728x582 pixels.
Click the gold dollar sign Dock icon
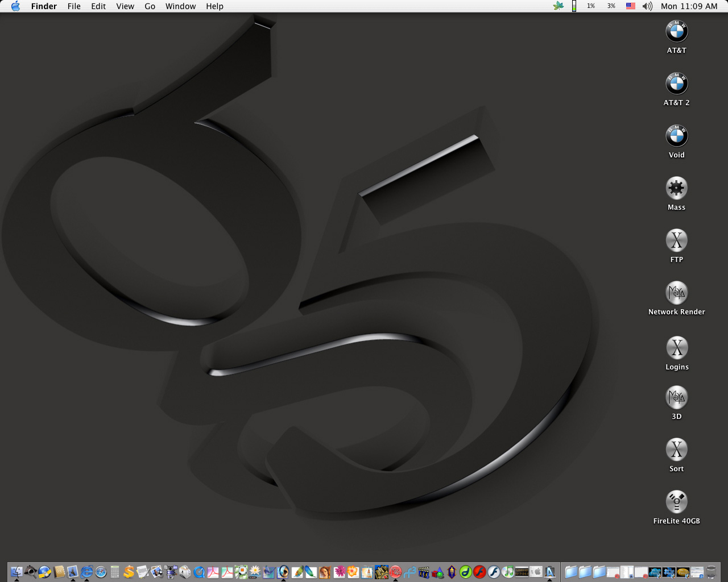click(129, 571)
